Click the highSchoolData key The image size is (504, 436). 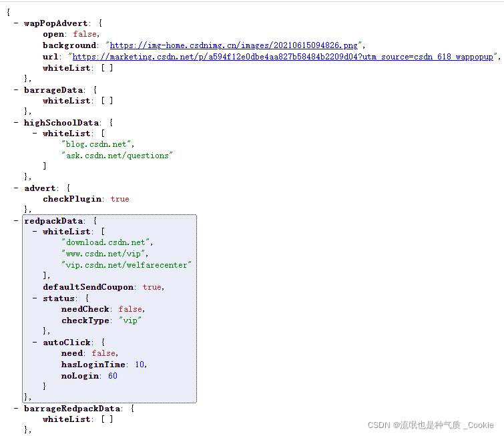61,122
